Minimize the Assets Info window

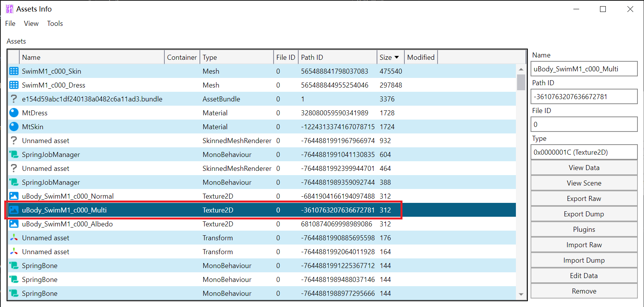[x=576, y=9]
